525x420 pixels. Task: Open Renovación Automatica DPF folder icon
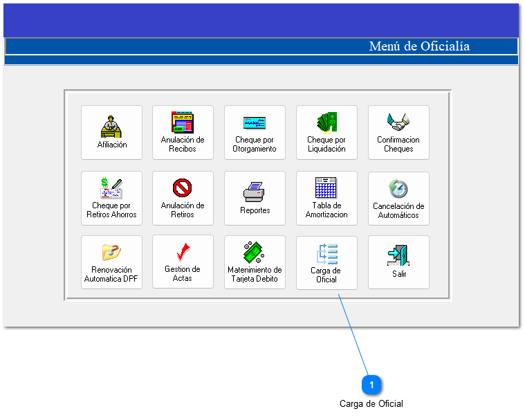pos(111,262)
